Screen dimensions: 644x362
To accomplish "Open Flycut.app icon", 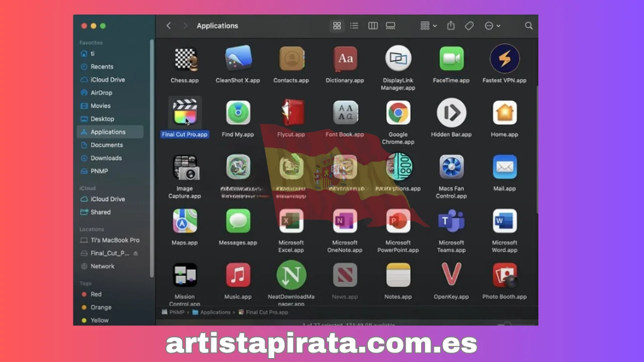I will click(x=292, y=113).
